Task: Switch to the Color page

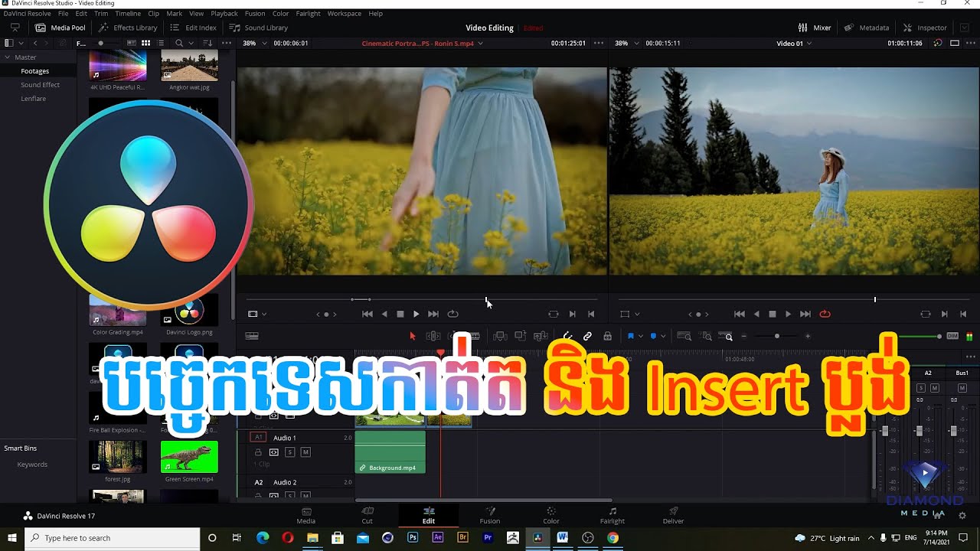Action: click(x=551, y=516)
